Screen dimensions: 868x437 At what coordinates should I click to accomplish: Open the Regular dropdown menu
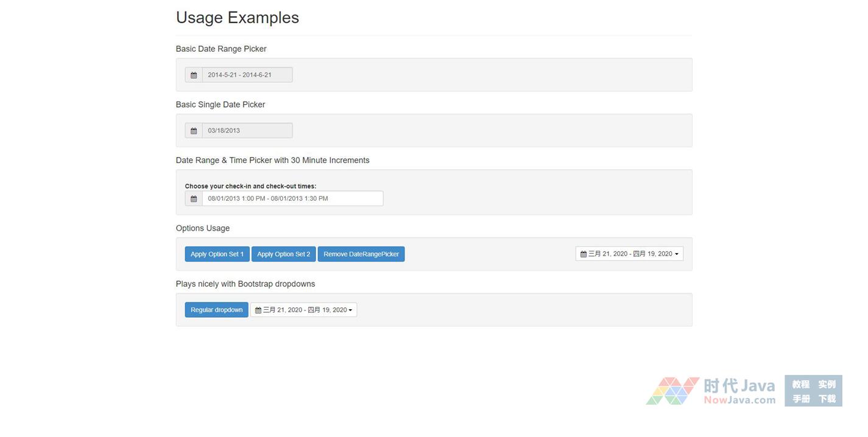coord(216,310)
